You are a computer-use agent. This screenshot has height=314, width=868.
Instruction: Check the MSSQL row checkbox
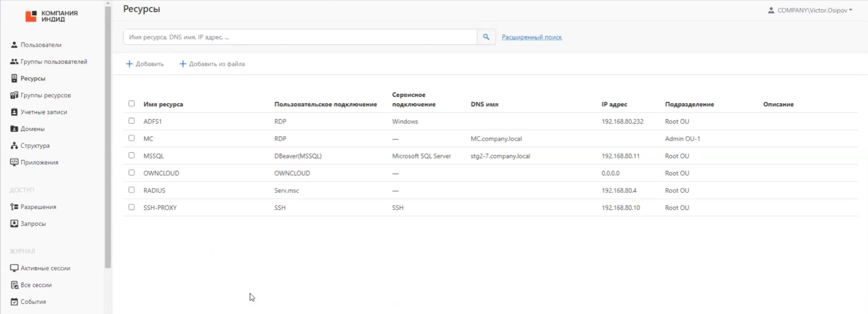pyautogui.click(x=131, y=155)
